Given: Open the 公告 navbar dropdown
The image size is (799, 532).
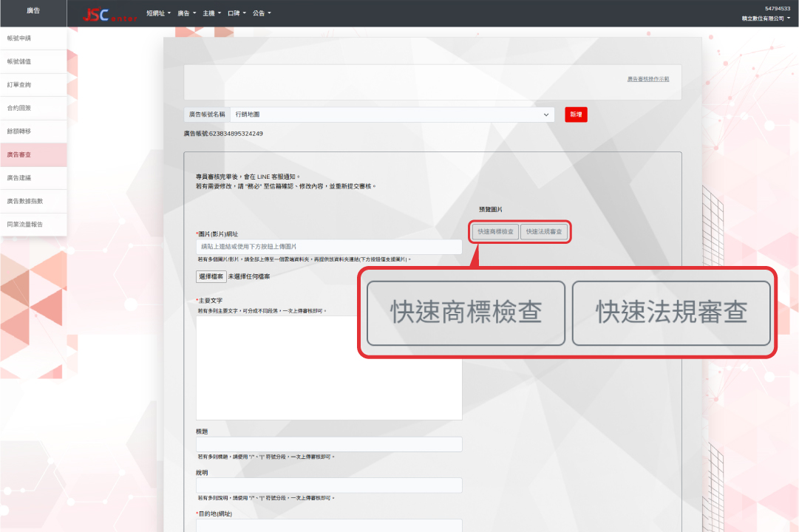Looking at the screenshot, I should tap(262, 13).
